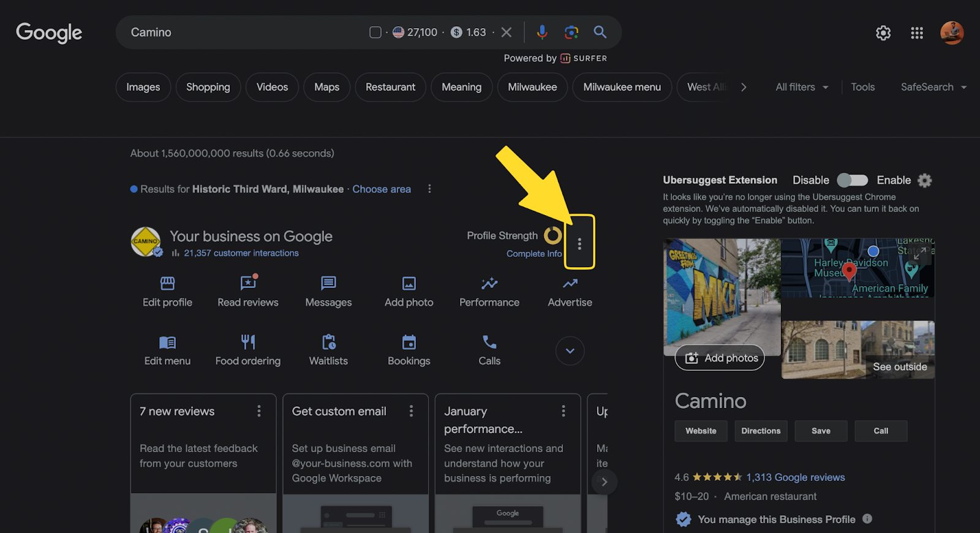The width and height of the screenshot is (980, 533).
Task: Open Bookings
Action: coord(409,350)
